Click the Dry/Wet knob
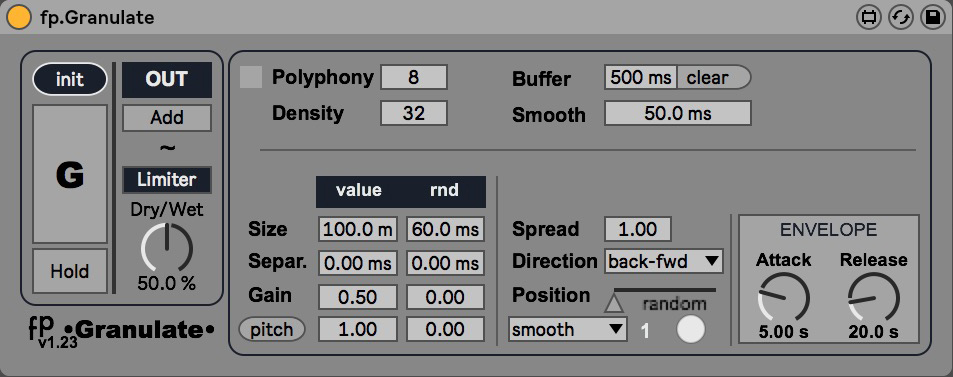The height and width of the screenshot is (377, 953). [167, 247]
